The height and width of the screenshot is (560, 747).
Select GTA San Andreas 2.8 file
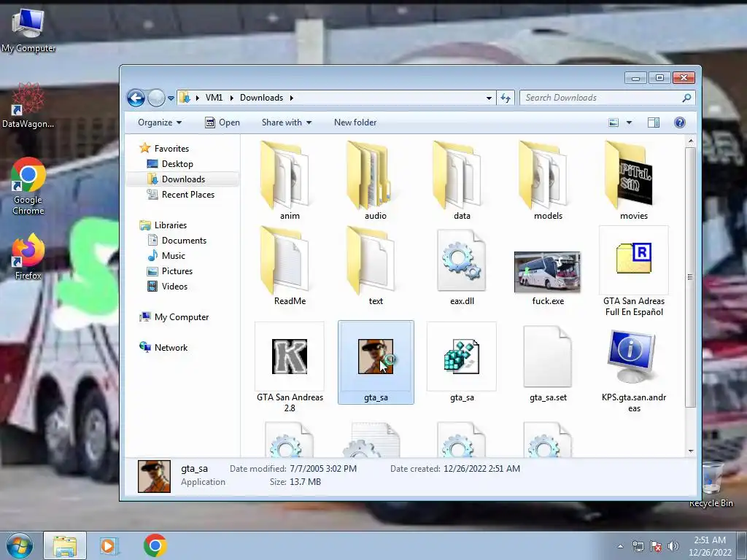[289, 367]
